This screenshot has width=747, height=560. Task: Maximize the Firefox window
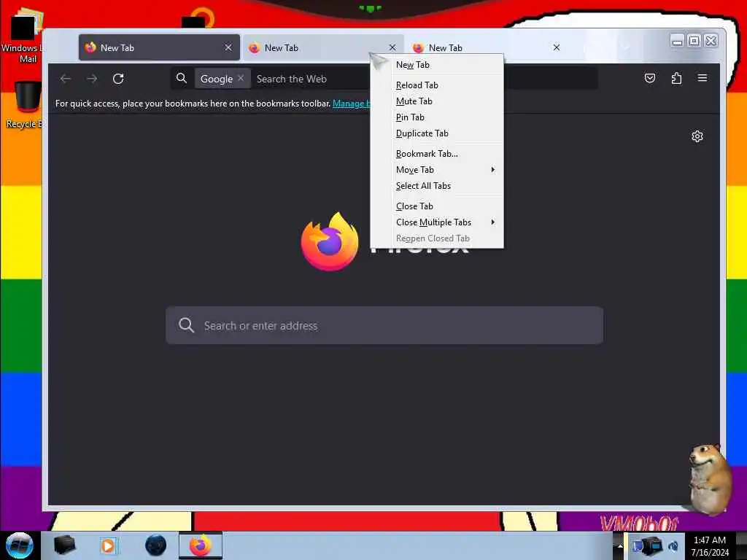click(694, 42)
